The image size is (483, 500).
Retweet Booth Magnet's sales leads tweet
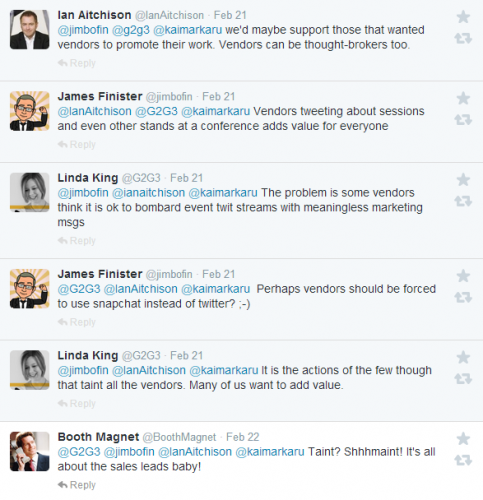click(x=463, y=460)
